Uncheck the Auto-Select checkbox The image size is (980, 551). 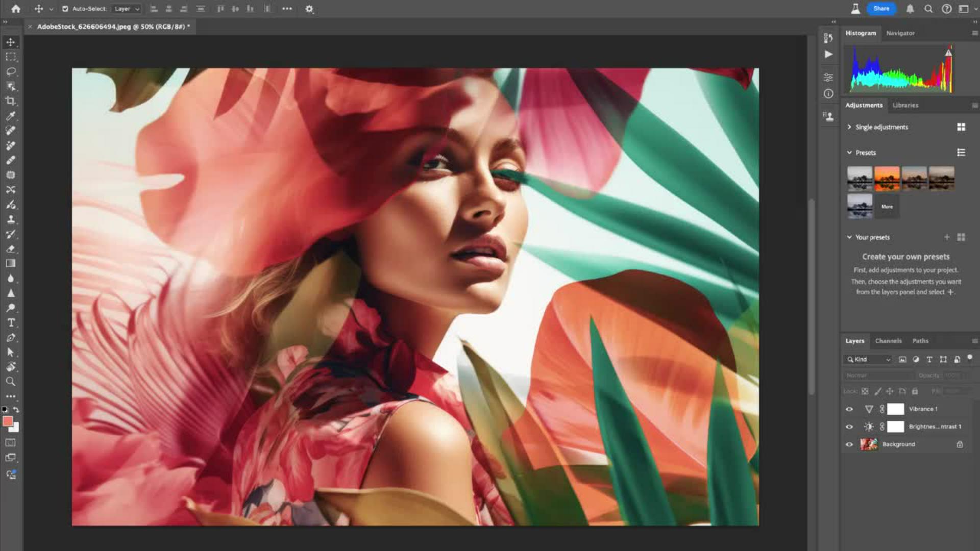(x=65, y=9)
